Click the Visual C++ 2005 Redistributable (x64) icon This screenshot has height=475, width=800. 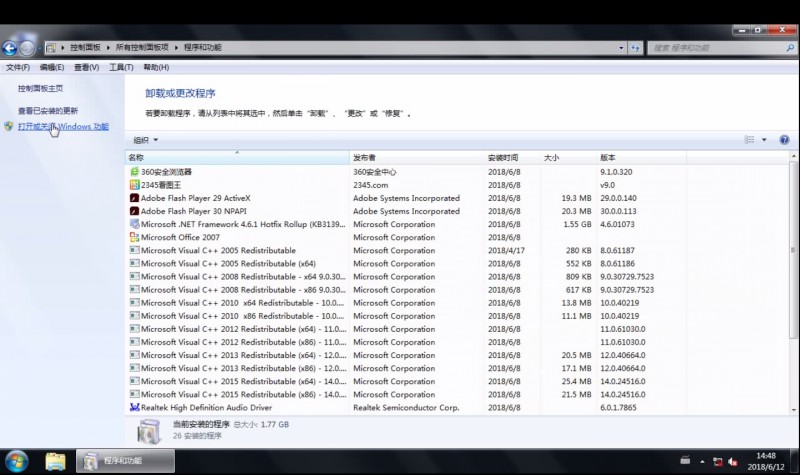[x=134, y=263]
